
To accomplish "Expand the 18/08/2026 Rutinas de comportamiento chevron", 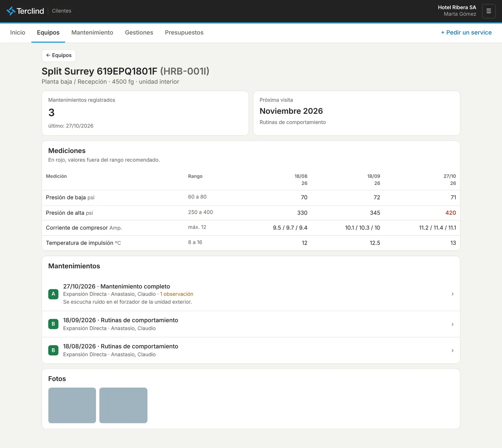I will click(x=453, y=350).
